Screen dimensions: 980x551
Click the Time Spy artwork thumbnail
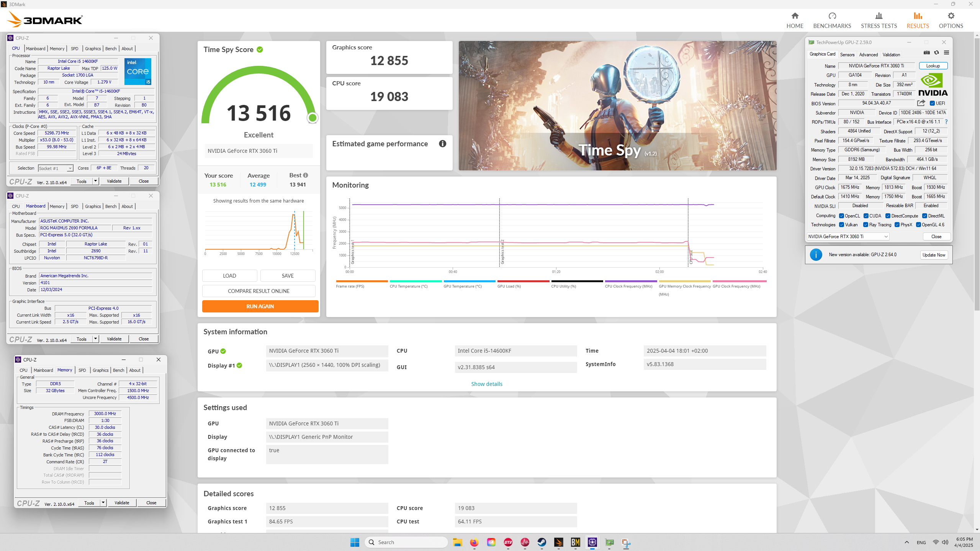click(x=617, y=106)
